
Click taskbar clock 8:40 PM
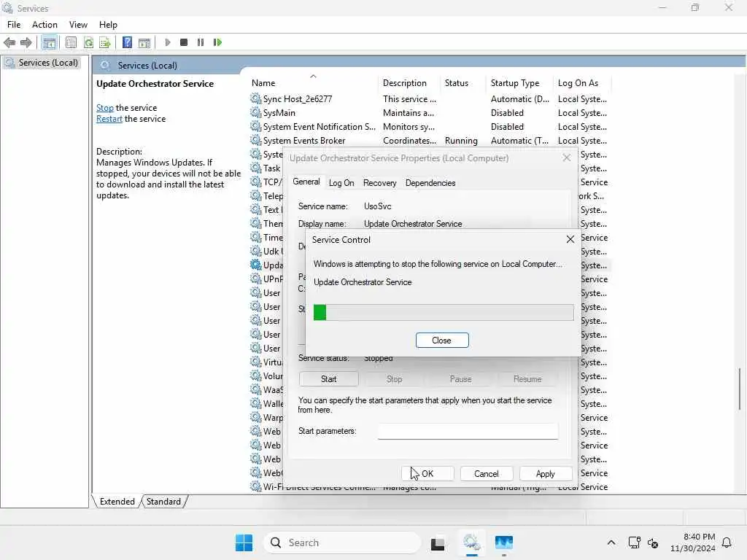[693, 542]
